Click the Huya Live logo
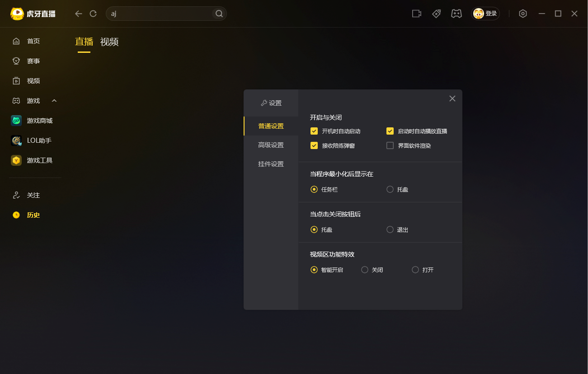Viewport: 588px width, 374px height. point(33,14)
